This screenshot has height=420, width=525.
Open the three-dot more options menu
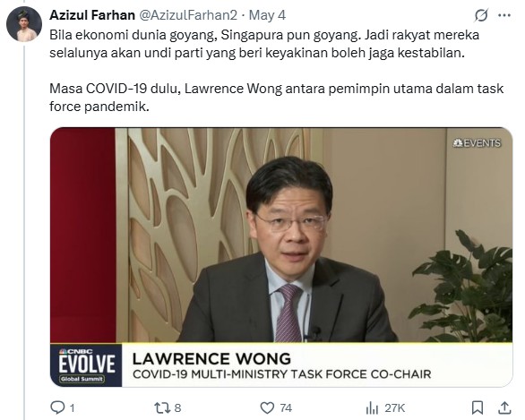coord(504,15)
